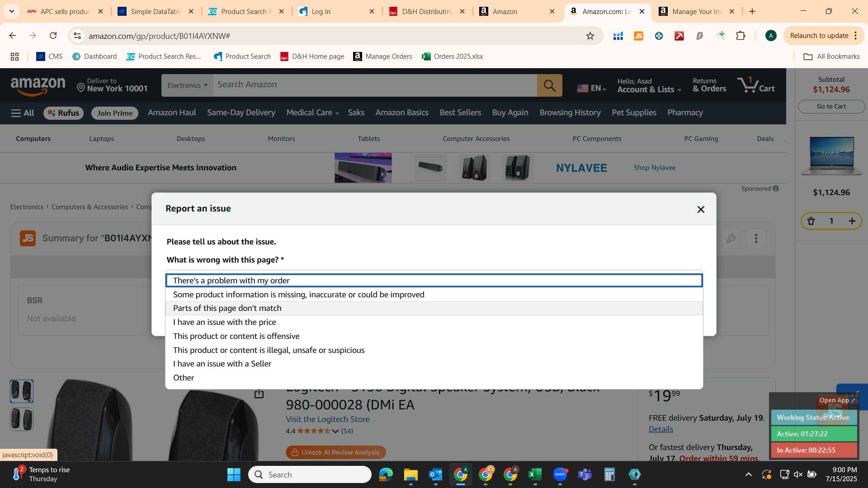Expand Medical Care menu

click(312, 113)
